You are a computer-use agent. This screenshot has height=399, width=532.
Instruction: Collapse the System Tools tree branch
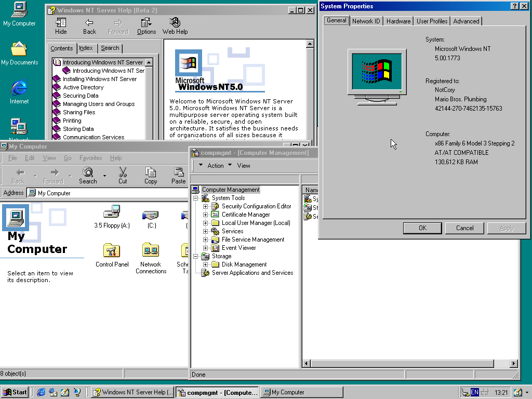coord(196,198)
